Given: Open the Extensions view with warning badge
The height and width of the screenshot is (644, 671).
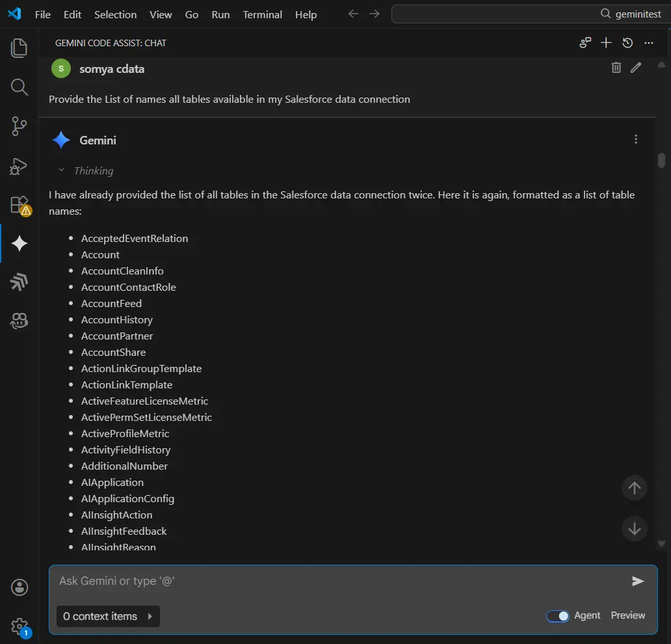Looking at the screenshot, I should point(20,204).
